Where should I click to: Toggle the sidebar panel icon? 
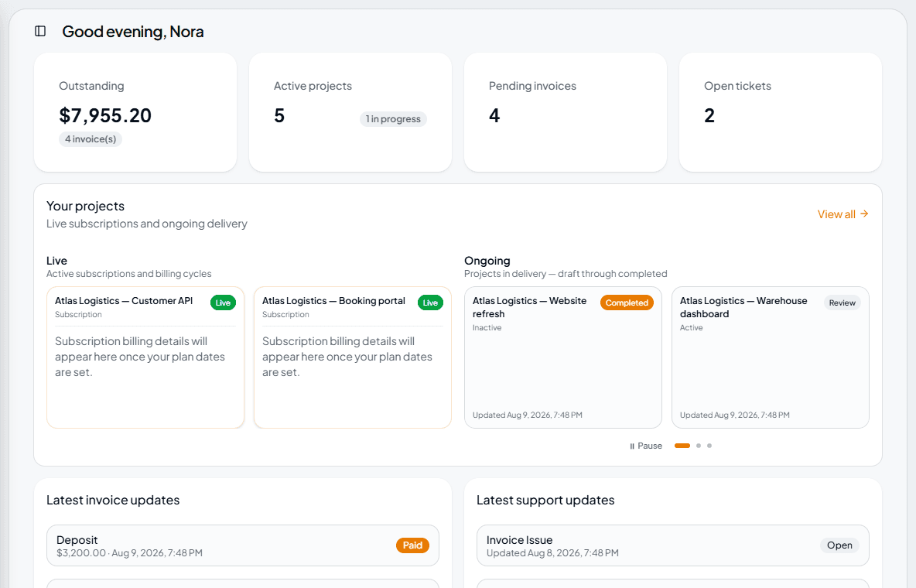pyautogui.click(x=40, y=31)
